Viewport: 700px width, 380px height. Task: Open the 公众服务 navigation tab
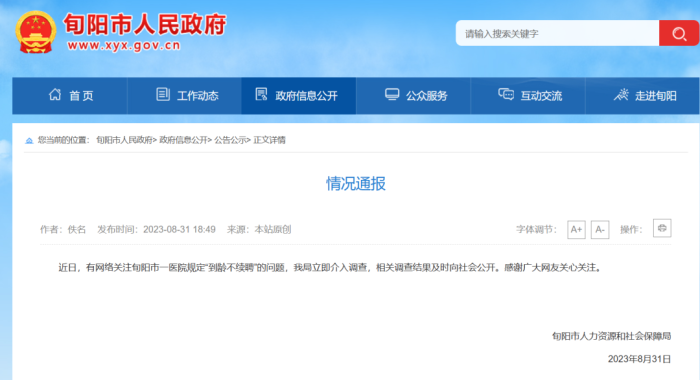tap(413, 96)
